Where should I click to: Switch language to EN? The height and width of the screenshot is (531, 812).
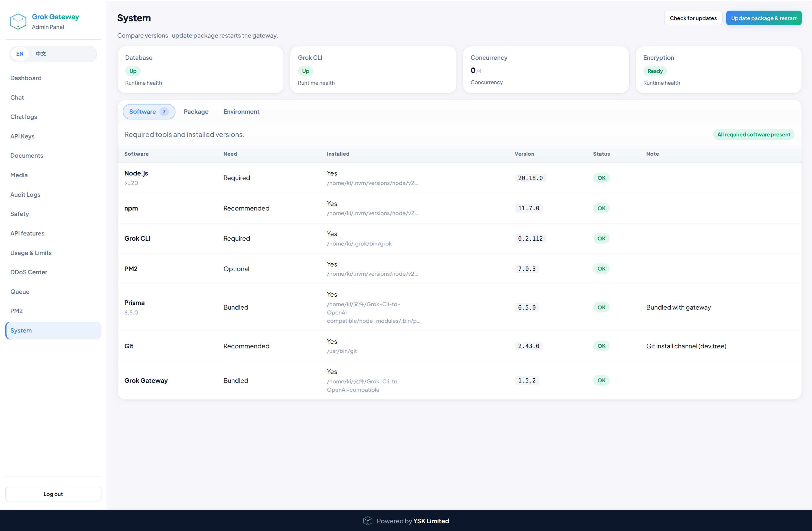pos(20,54)
